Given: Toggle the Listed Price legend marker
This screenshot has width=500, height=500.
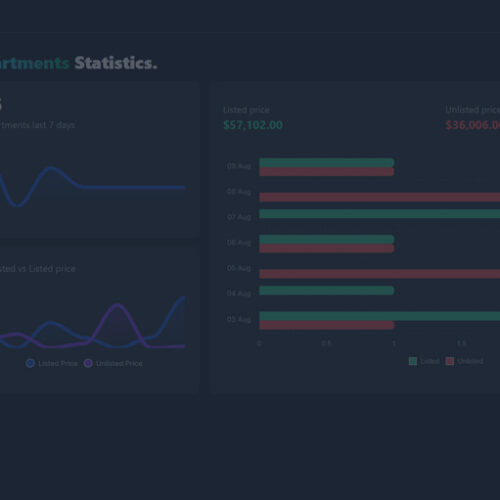Looking at the screenshot, I should point(30,363).
